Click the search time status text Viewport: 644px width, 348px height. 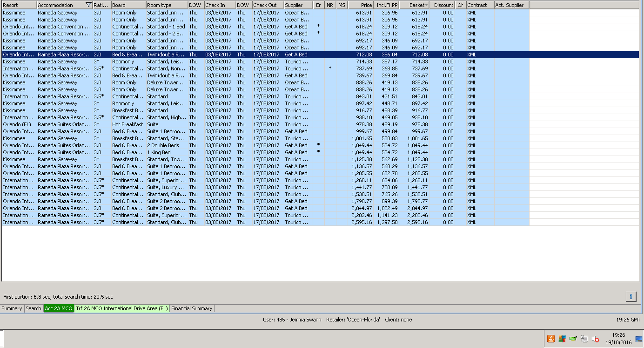[58, 297]
